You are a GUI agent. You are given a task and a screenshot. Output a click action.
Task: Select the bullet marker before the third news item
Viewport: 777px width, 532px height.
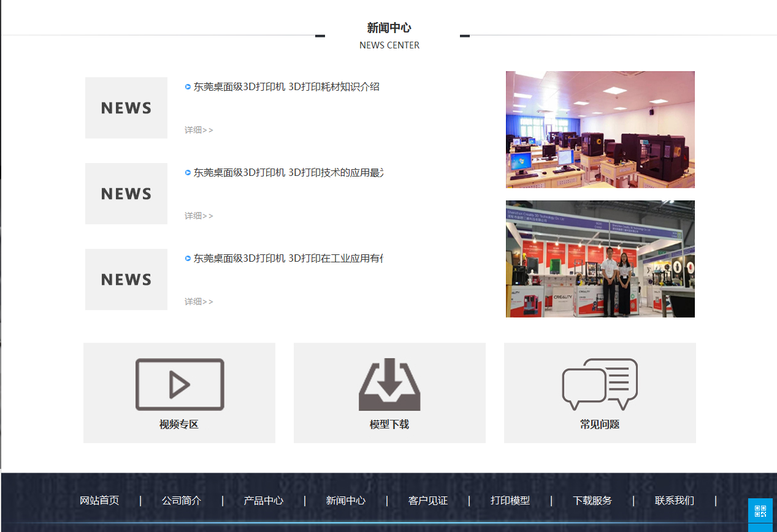click(x=187, y=258)
